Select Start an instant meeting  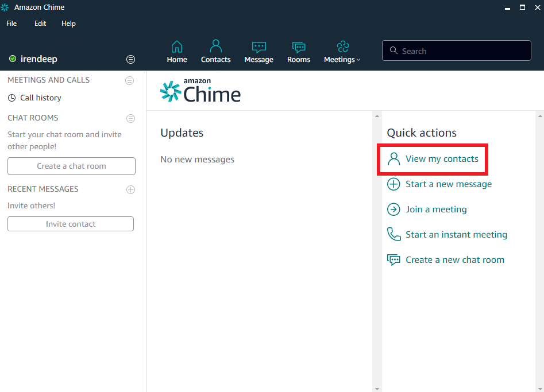tap(447, 235)
